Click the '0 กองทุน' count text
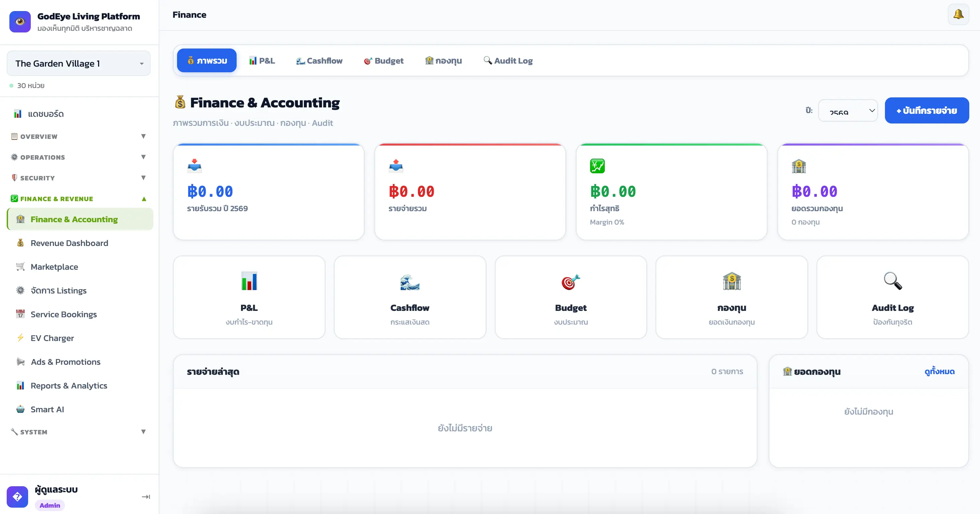 pyautogui.click(x=805, y=222)
